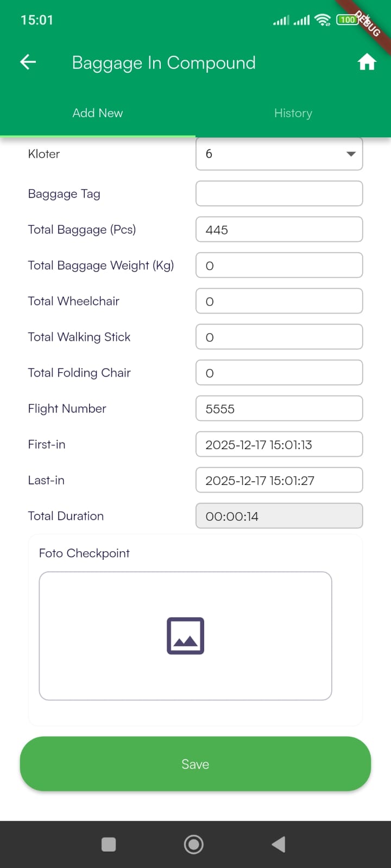
Task: Tap the image placeholder icon
Action: pos(185,636)
